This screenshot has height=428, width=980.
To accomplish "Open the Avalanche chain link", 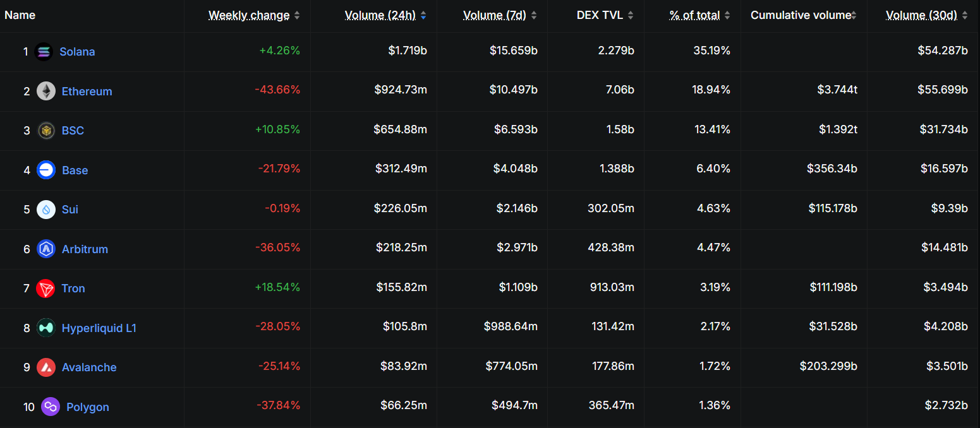I will coord(89,367).
